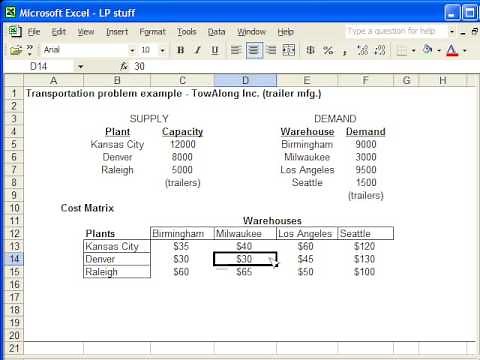Click the Merge and Center icon

point(289,50)
